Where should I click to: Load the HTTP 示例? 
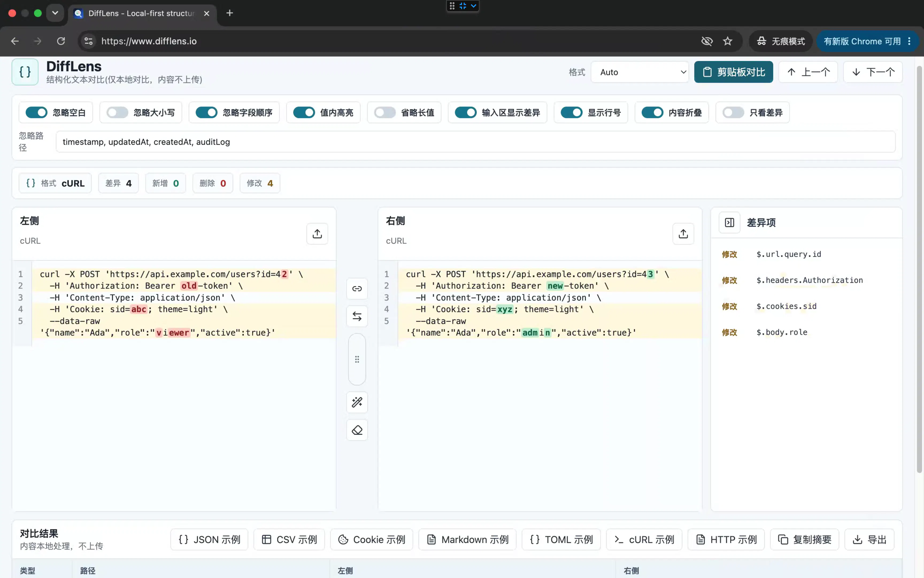(x=726, y=539)
